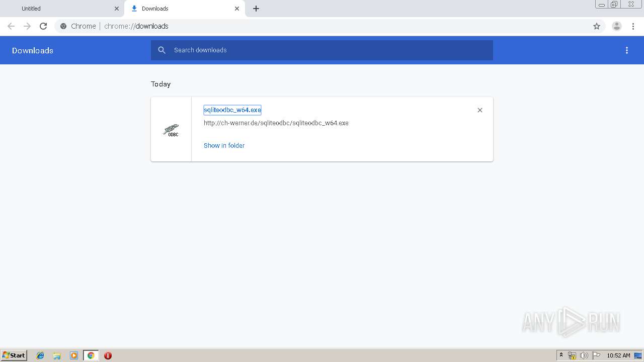This screenshot has width=644, height=362.
Task: Click the show desktop tray icon
Action: tap(638, 355)
